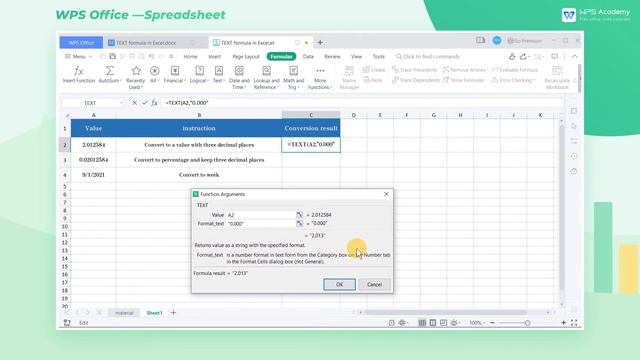This screenshot has width=640, height=360.
Task: Click OK in Function Arguments dialog
Action: [339, 284]
